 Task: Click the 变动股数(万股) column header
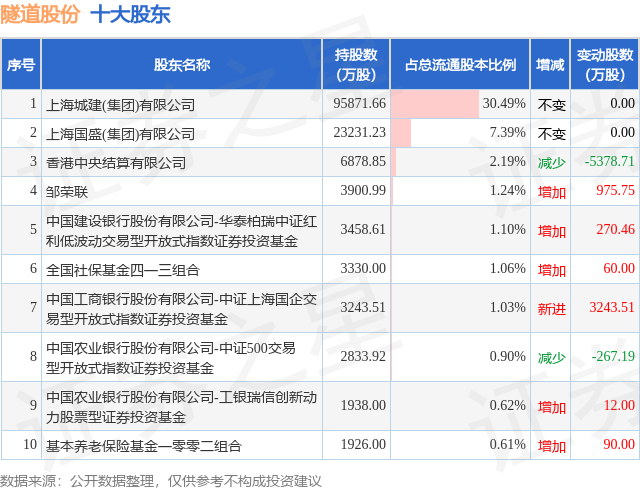pyautogui.click(x=605, y=65)
